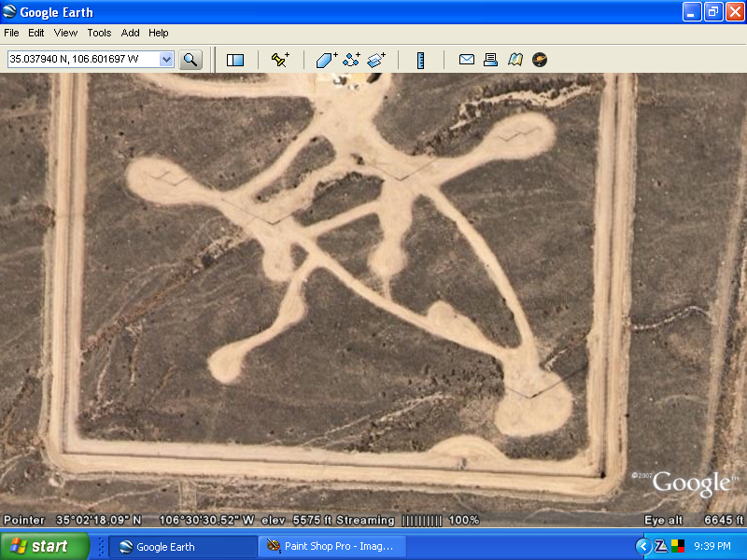Click the Eye alt 6645 ft readout
The height and width of the screenshot is (560, 747).
pos(694,520)
